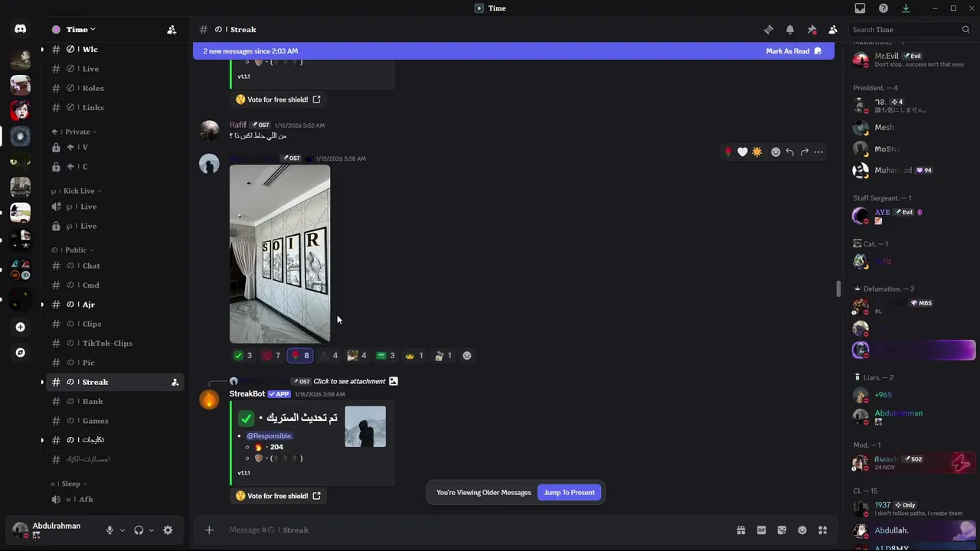Open the StreakBot username profile

point(247,394)
